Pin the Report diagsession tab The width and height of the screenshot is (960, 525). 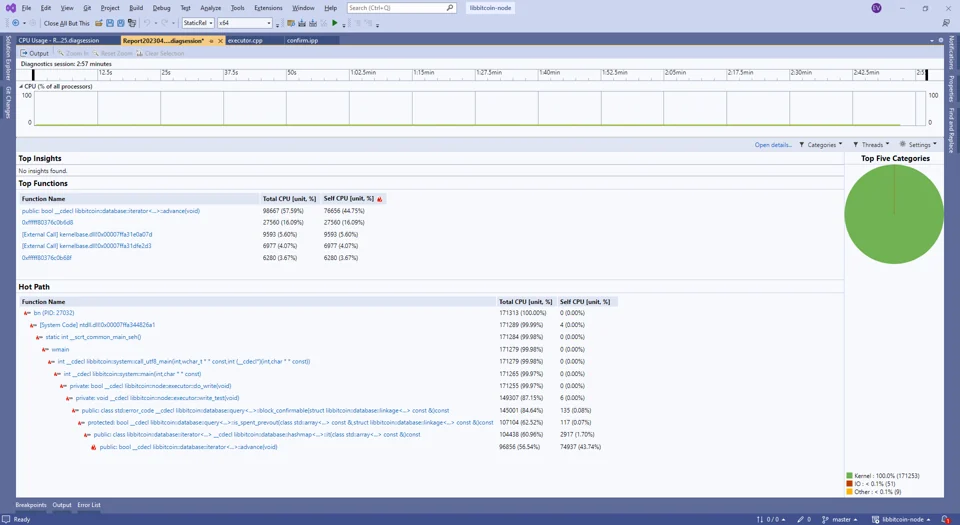(x=211, y=41)
